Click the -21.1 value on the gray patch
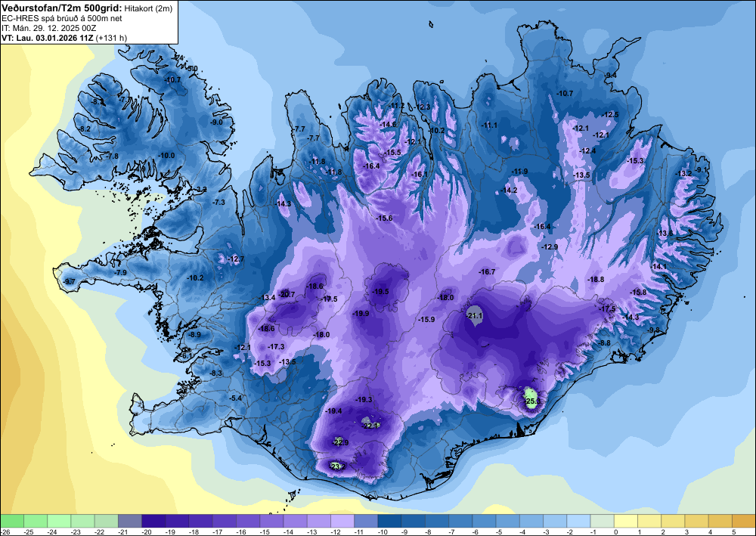This screenshot has width=756, height=536. pos(475,316)
